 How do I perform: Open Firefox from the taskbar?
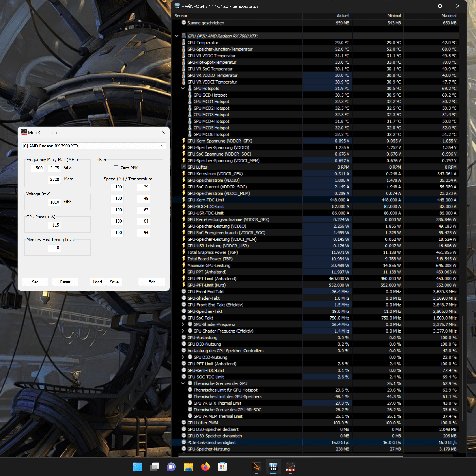[205, 467]
